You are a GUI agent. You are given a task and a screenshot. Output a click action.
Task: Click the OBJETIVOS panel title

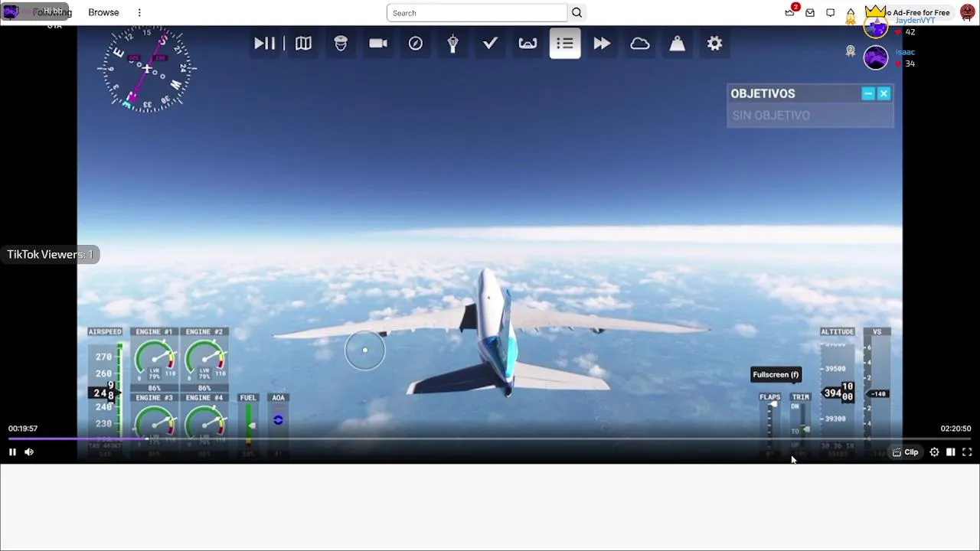pyautogui.click(x=763, y=93)
